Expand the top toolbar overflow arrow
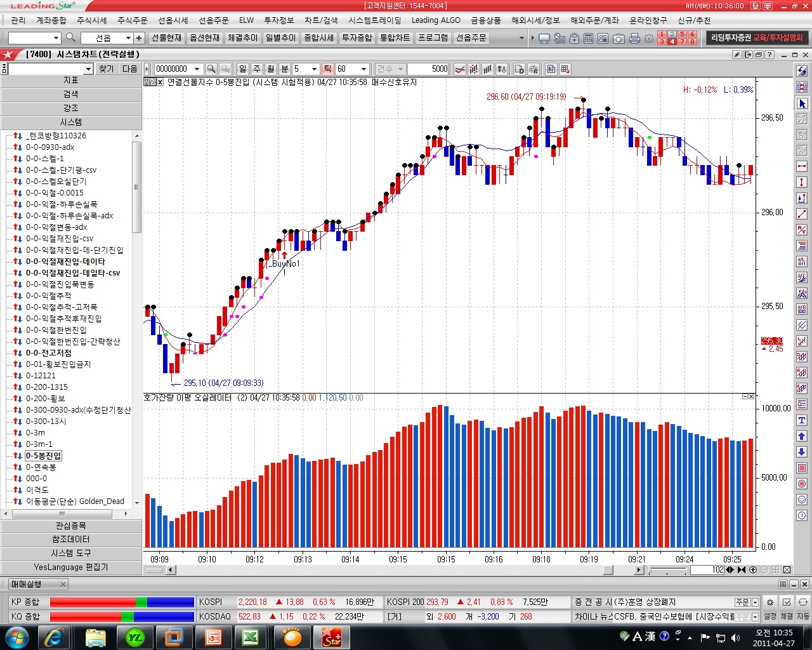 coord(521,38)
